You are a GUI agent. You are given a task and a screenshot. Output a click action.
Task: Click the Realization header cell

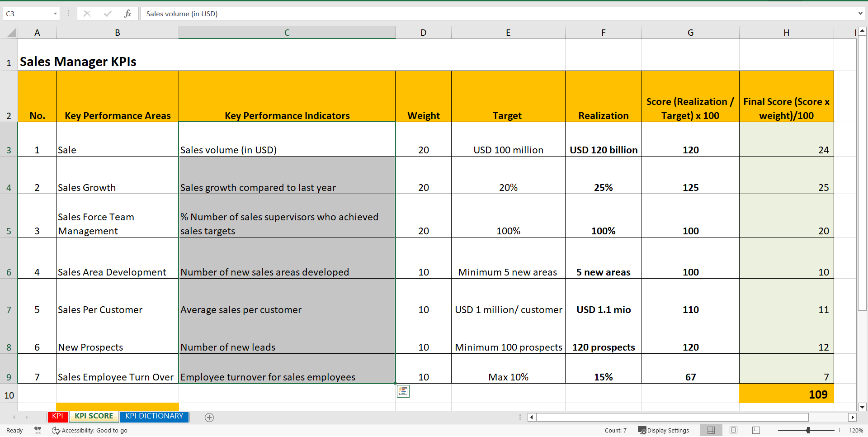[604, 96]
